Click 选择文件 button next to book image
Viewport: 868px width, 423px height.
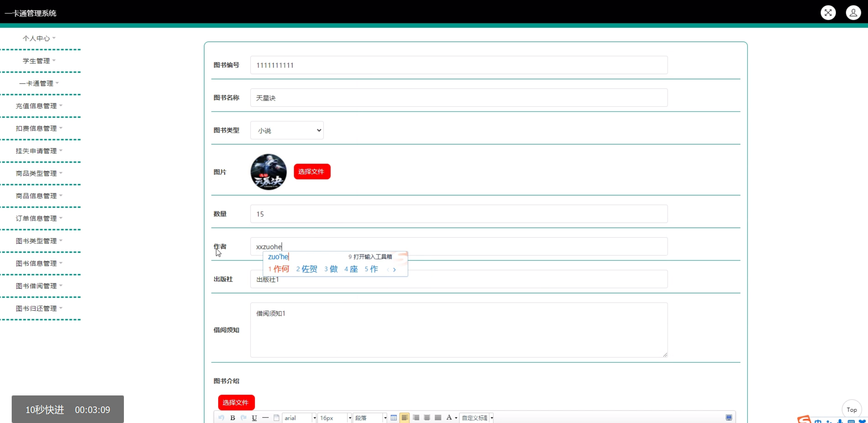click(x=312, y=172)
